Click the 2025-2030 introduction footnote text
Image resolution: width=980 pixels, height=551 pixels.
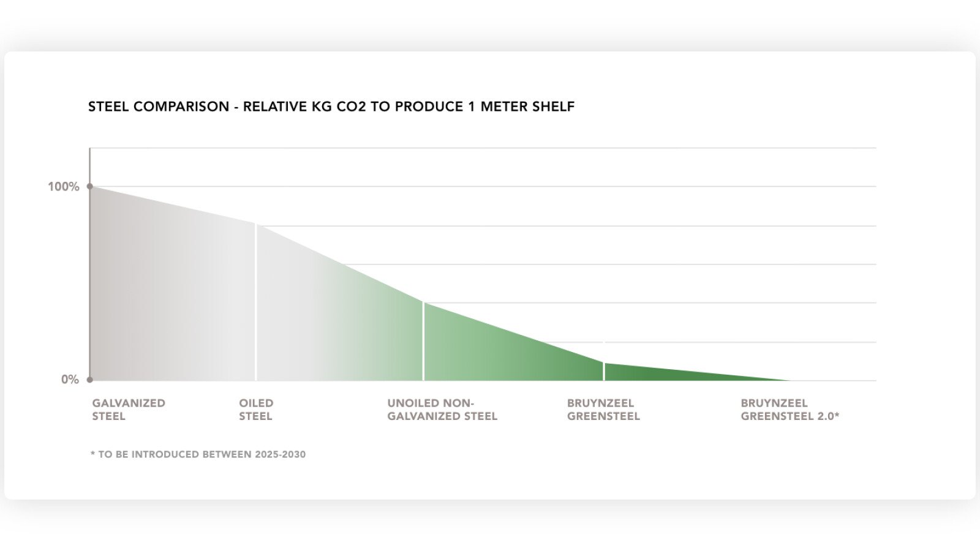click(x=198, y=454)
